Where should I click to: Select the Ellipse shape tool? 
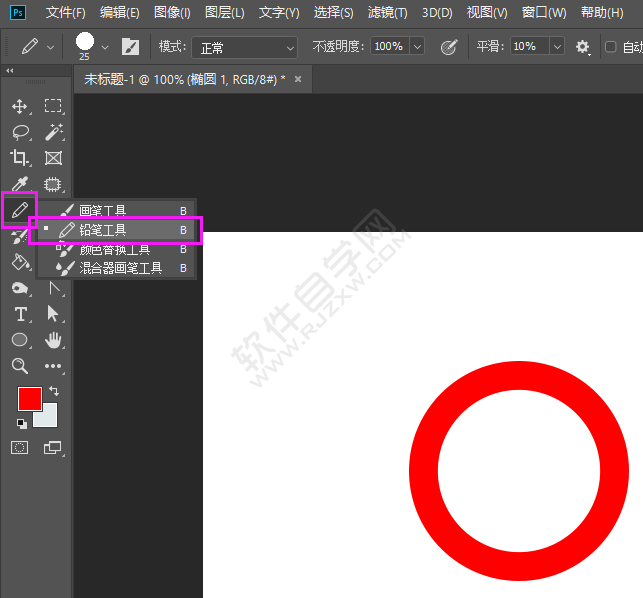click(x=20, y=340)
